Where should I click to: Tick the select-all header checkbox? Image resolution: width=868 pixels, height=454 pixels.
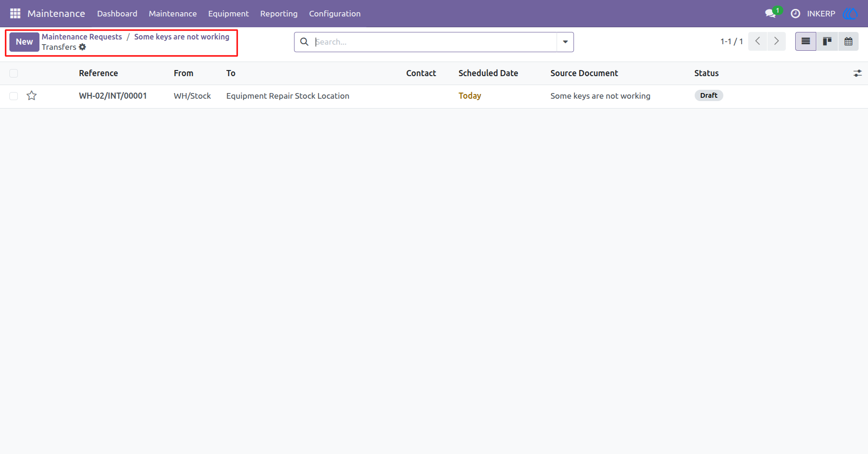tap(14, 73)
